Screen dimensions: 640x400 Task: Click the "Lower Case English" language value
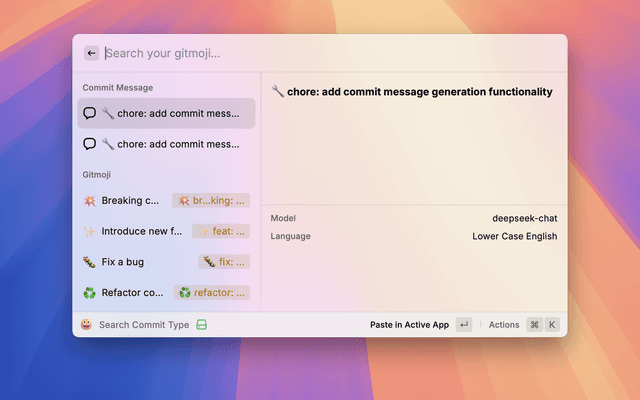[514, 236]
